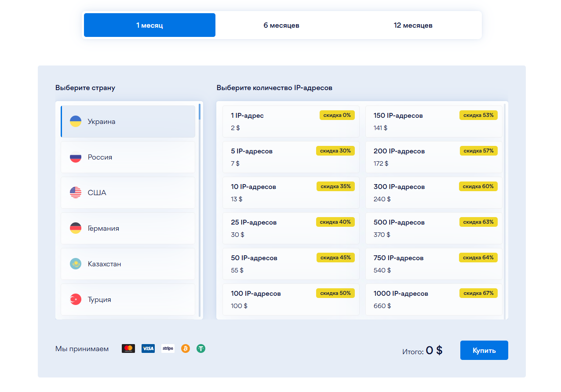The image size is (561, 392).
Task: Click the country list scrollbar
Action: tap(200, 211)
